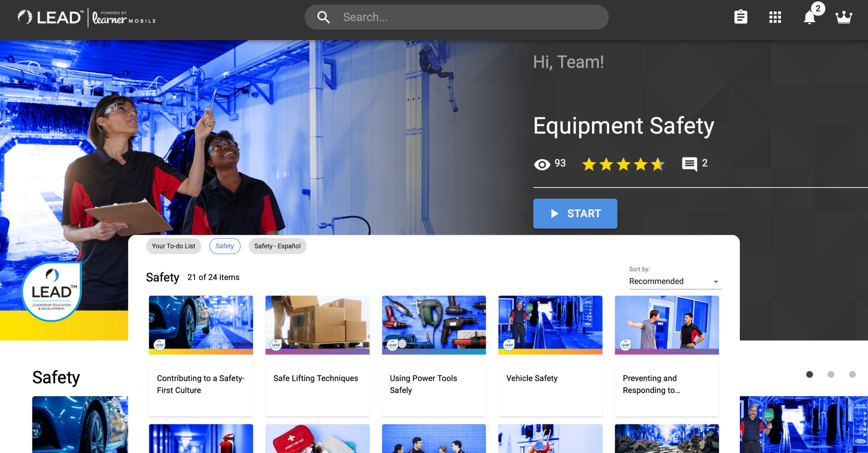Screen dimensions: 868x453
Task: Click the crown leaderboard icon
Action: pos(843,17)
